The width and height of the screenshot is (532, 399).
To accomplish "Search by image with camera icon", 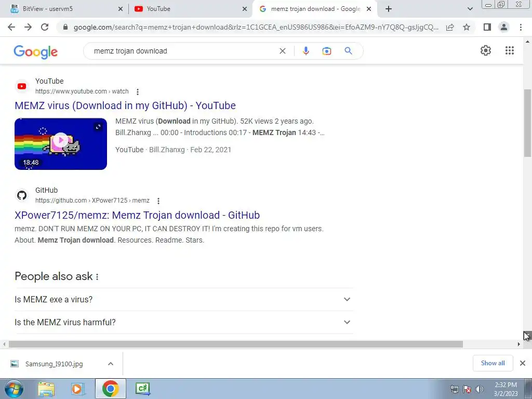I will pyautogui.click(x=326, y=51).
